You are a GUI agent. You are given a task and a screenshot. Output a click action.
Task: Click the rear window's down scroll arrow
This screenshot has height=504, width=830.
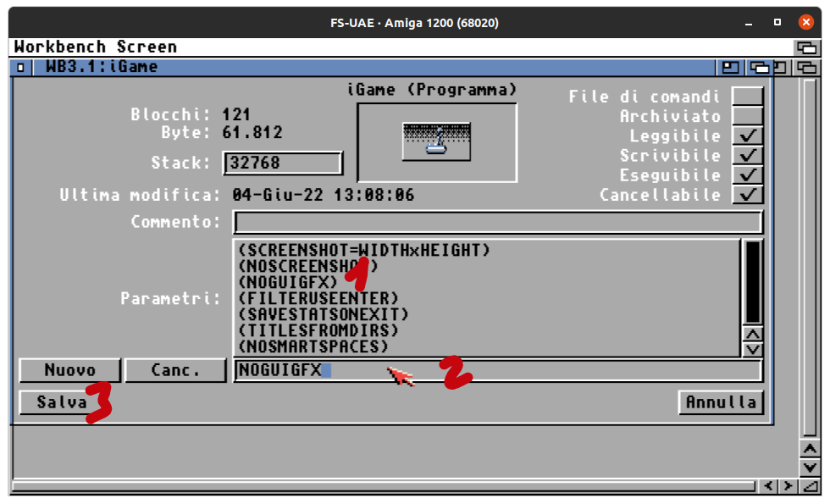coord(810,468)
